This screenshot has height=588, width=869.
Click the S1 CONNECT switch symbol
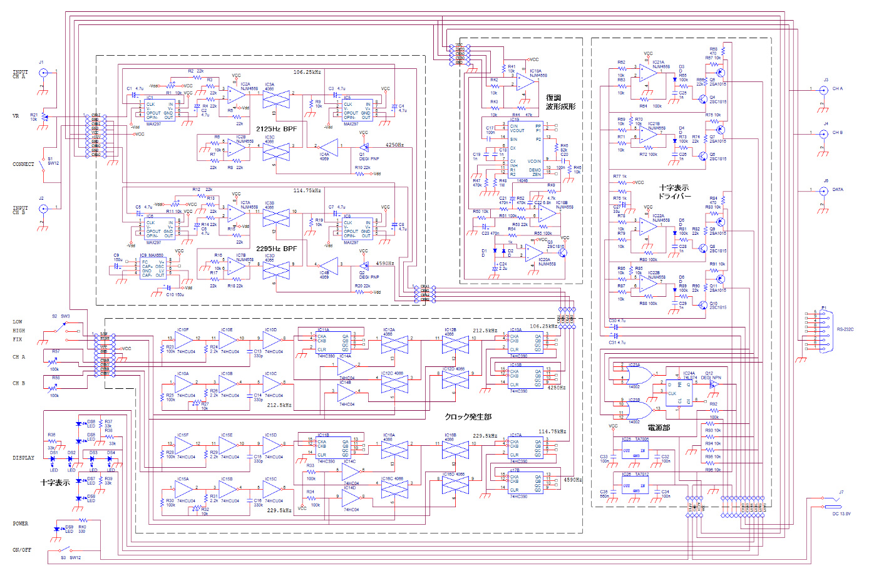tap(43, 165)
